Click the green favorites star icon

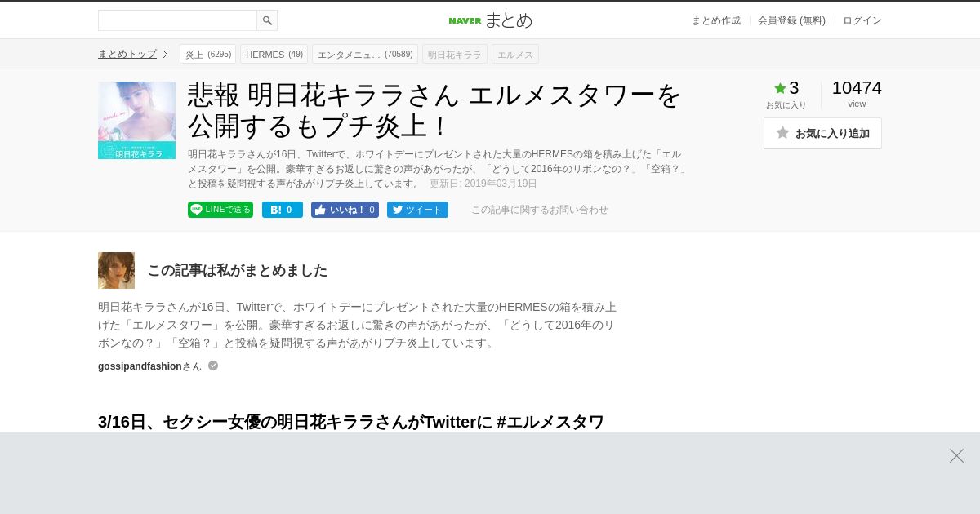780,88
